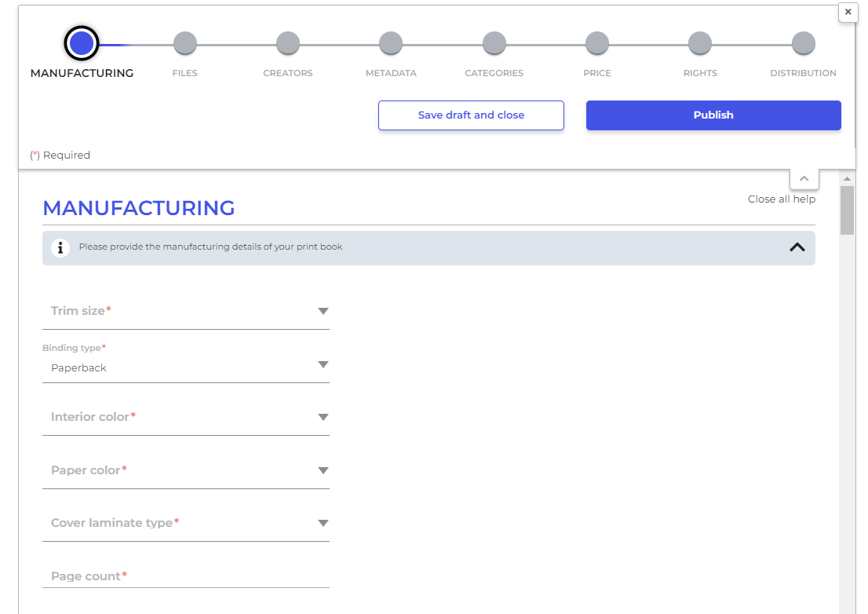The image size is (868, 614).
Task: Go to the Files step circle
Action: 184,43
